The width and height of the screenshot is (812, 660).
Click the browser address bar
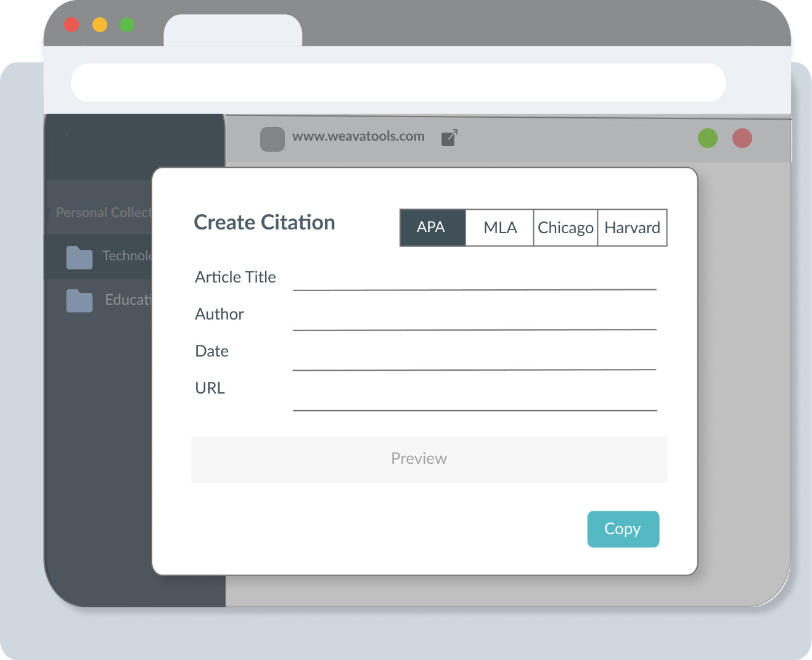(x=398, y=82)
